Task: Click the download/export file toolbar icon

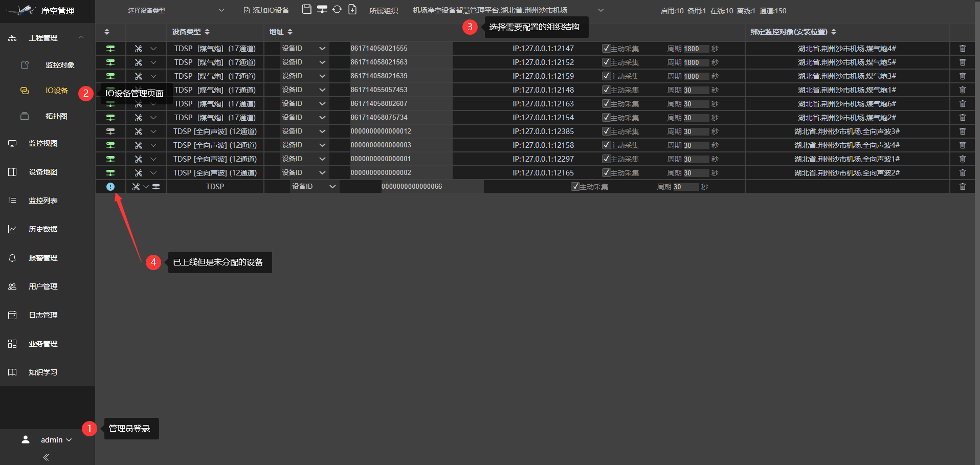Action: click(352, 9)
